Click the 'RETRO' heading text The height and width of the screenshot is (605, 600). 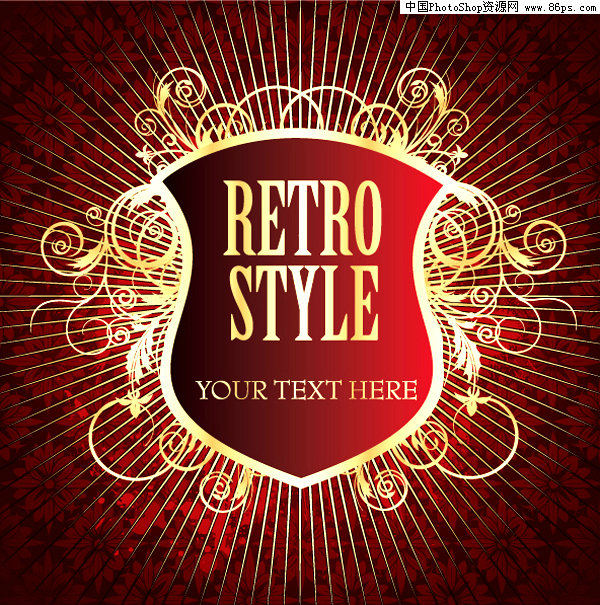point(303,218)
